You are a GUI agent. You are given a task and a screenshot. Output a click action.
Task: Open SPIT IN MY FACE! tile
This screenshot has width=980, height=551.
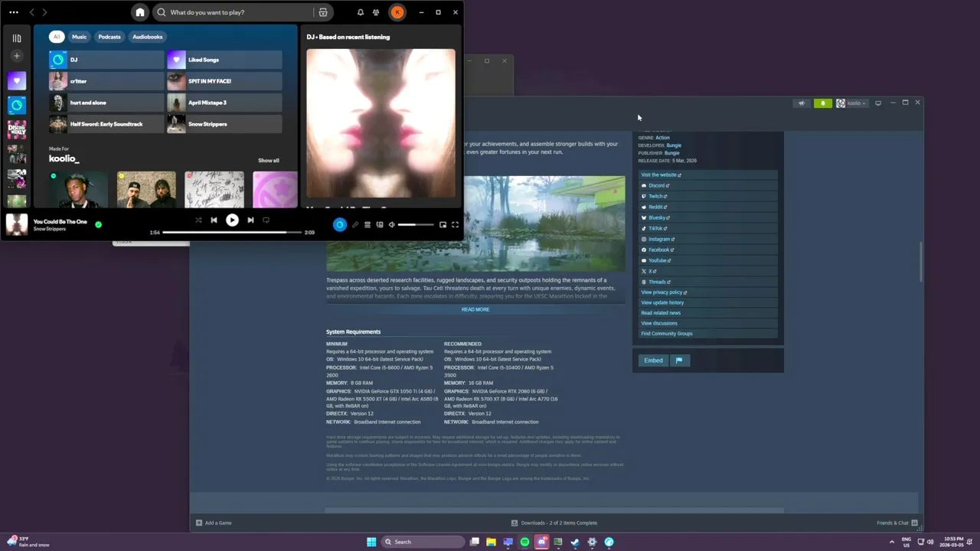click(224, 81)
